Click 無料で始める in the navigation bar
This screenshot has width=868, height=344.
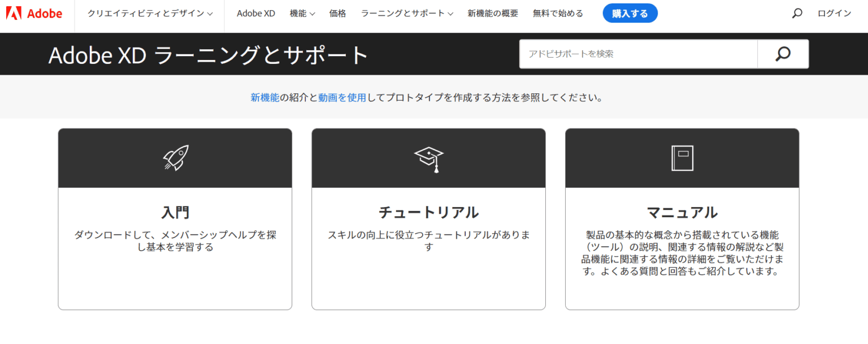tap(557, 13)
